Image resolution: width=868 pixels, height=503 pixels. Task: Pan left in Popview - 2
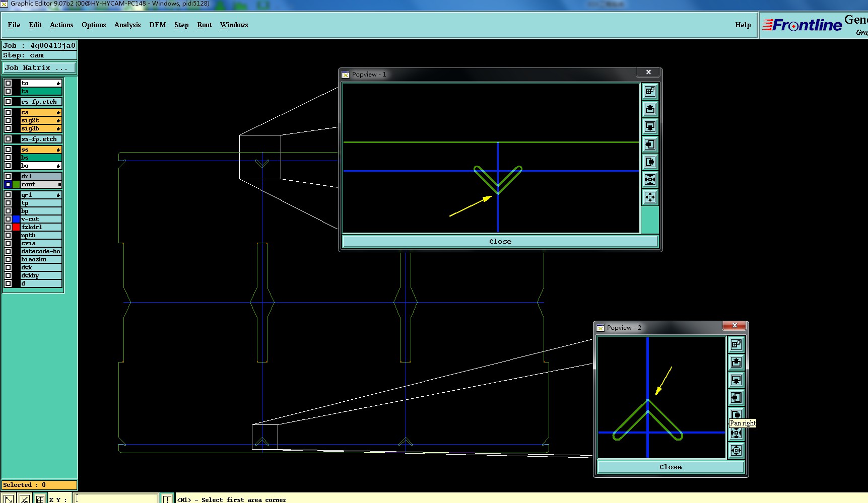[736, 397]
